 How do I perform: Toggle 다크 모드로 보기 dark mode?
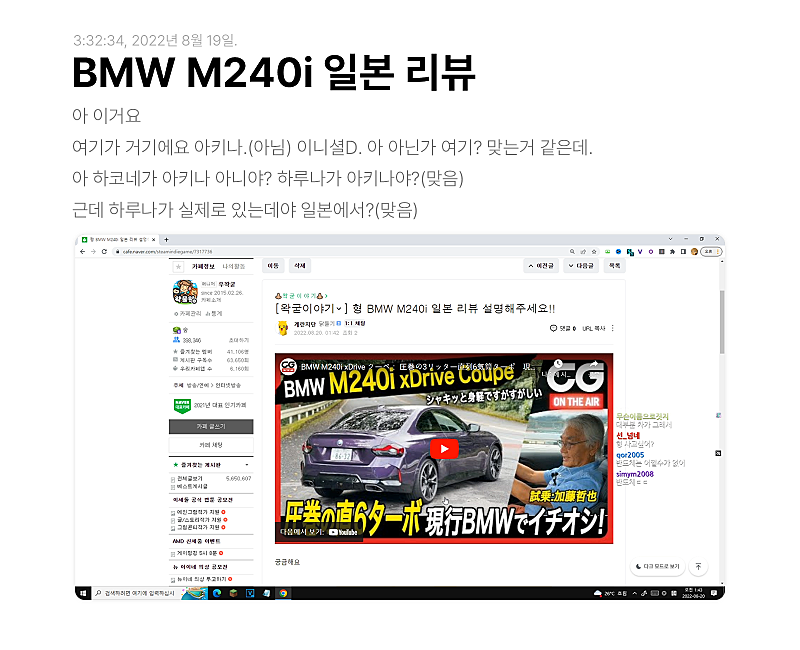click(x=658, y=566)
